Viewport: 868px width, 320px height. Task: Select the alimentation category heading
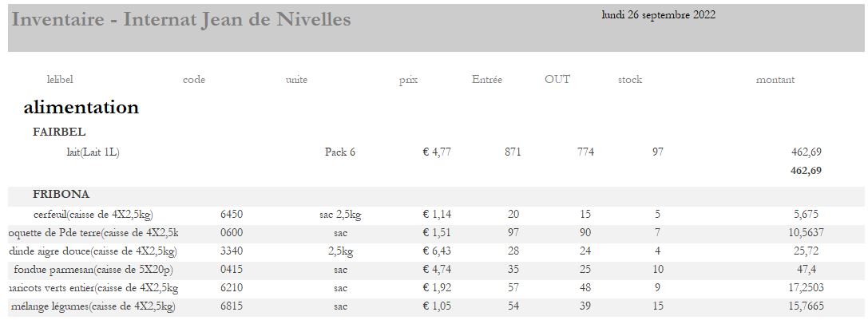[x=81, y=107]
